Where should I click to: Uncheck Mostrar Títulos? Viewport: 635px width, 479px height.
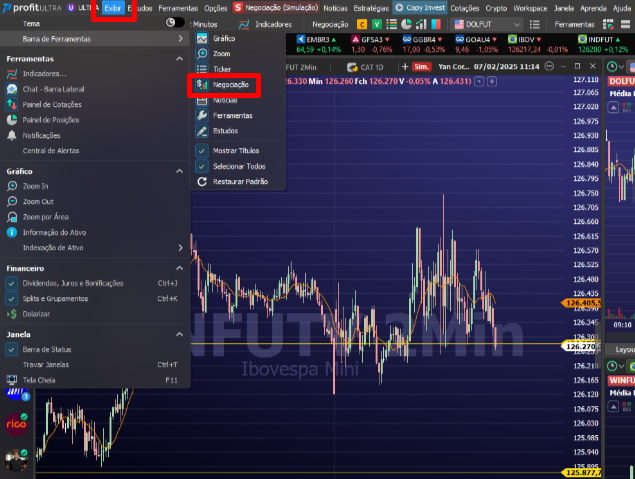coord(202,151)
